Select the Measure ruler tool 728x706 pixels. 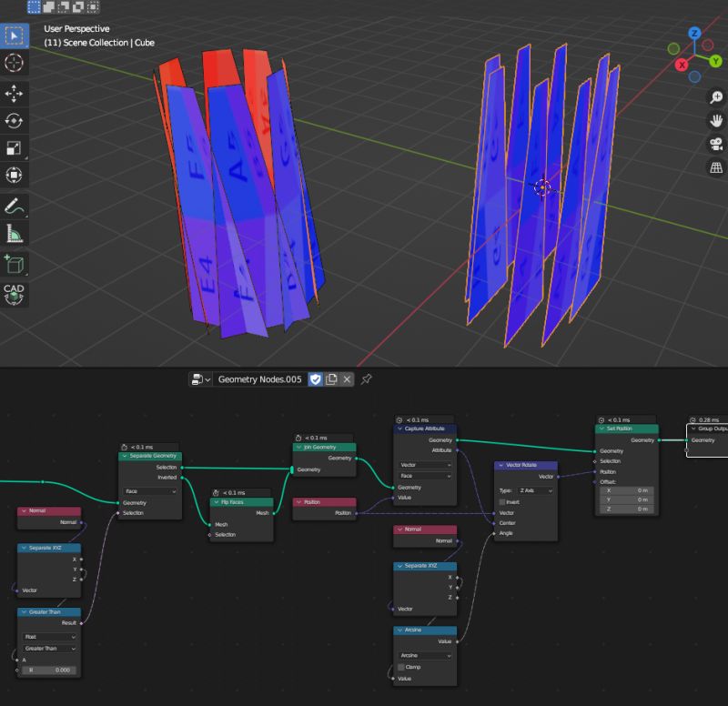coord(14,234)
